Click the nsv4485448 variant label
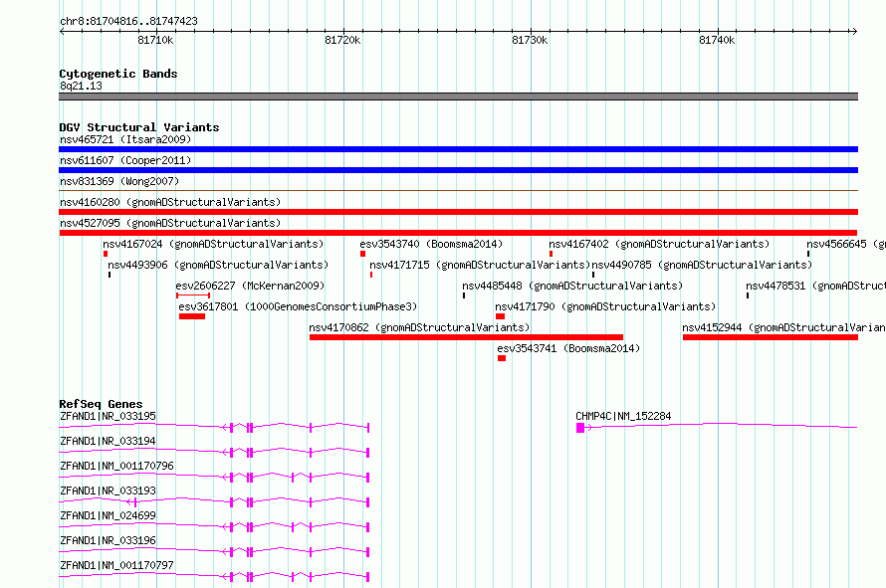 (572, 286)
